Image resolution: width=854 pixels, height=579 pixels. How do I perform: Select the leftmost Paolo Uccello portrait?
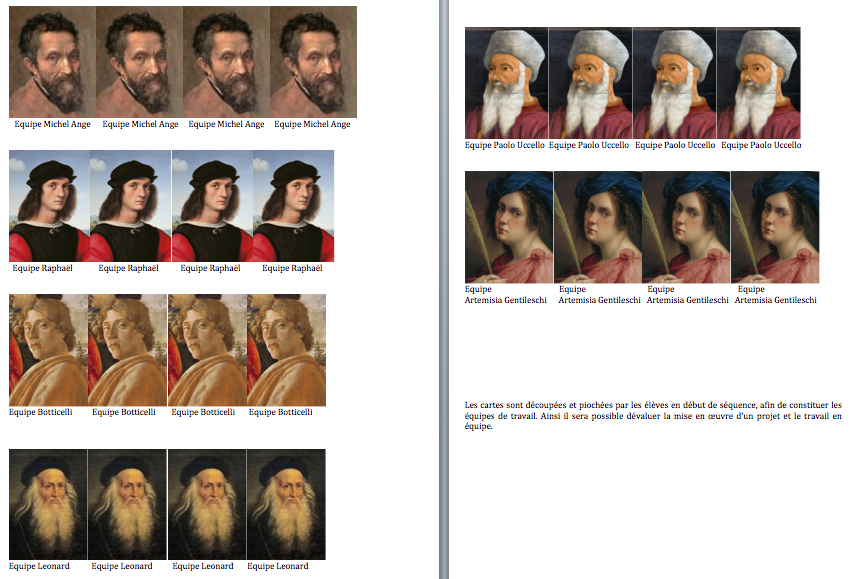point(507,83)
